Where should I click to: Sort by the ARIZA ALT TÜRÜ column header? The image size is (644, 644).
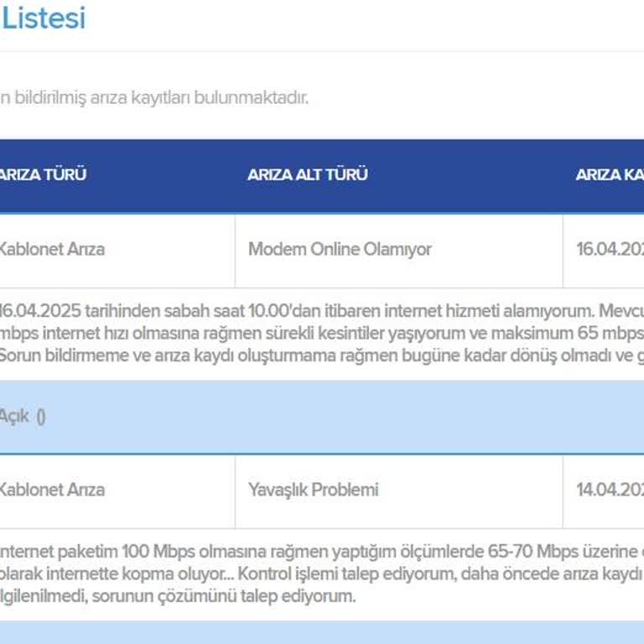pos(307,175)
